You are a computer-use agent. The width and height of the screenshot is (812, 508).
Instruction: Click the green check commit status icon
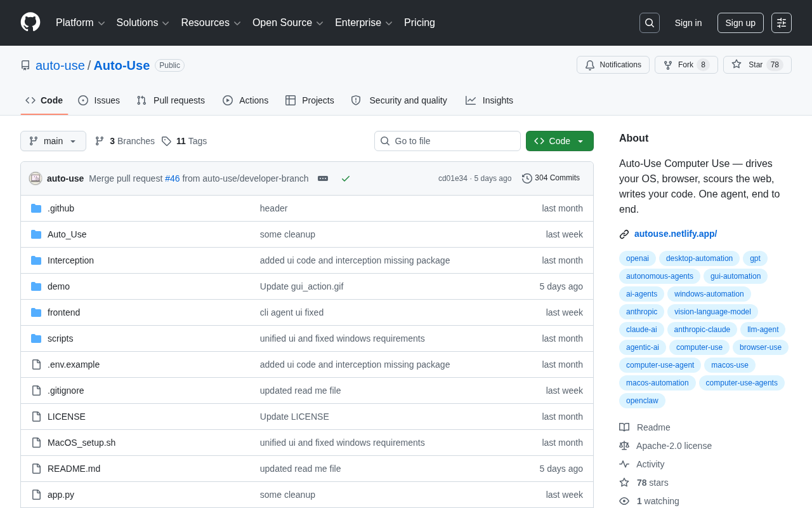pos(346,178)
